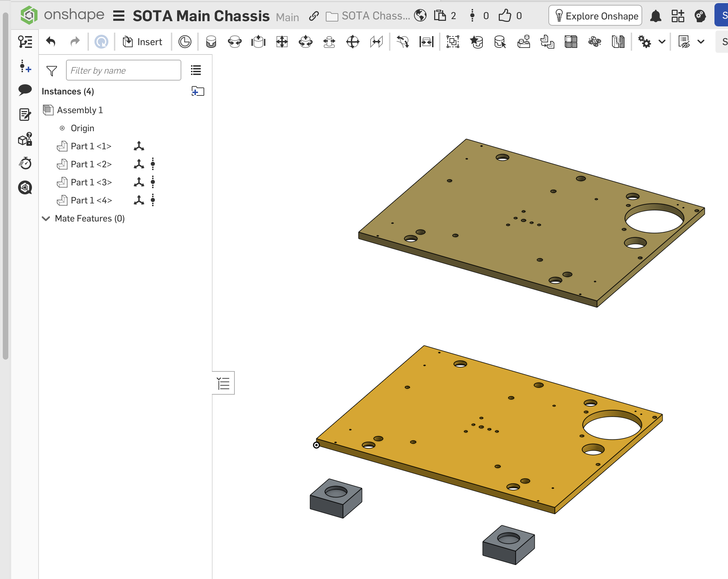Select the Planar mate tool
This screenshot has width=728, height=579.
(282, 42)
